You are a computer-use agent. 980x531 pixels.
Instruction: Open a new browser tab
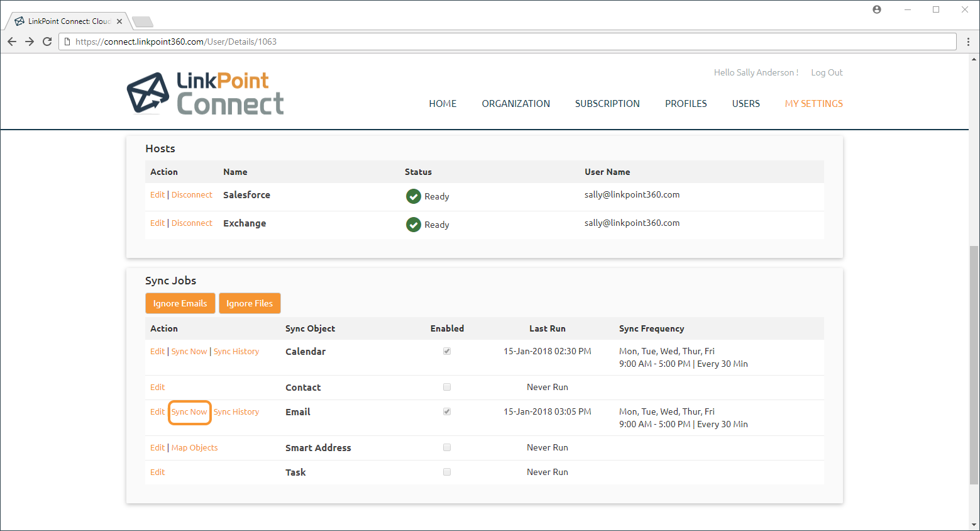tap(143, 22)
